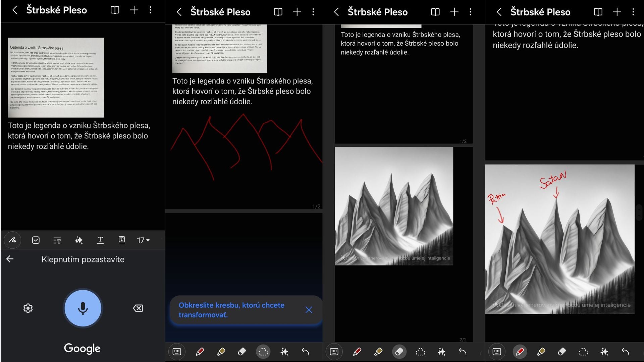Activate the lasso selection tool
Image resolution: width=644 pixels, height=362 pixels.
263,352
